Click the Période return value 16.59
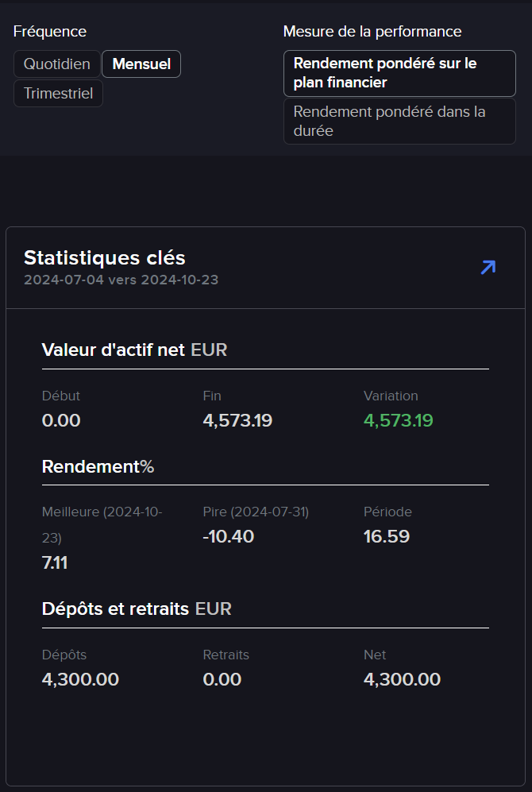532x792 pixels. pyautogui.click(x=387, y=536)
